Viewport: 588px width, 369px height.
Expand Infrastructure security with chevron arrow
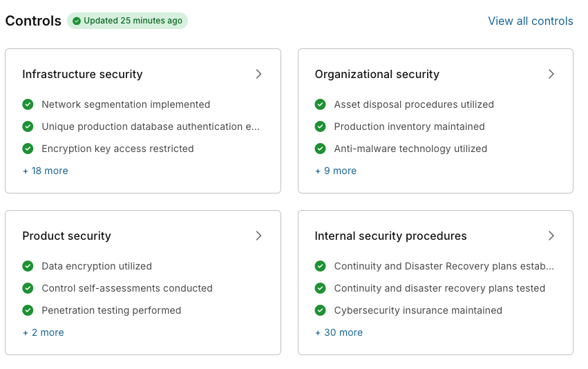tap(258, 74)
